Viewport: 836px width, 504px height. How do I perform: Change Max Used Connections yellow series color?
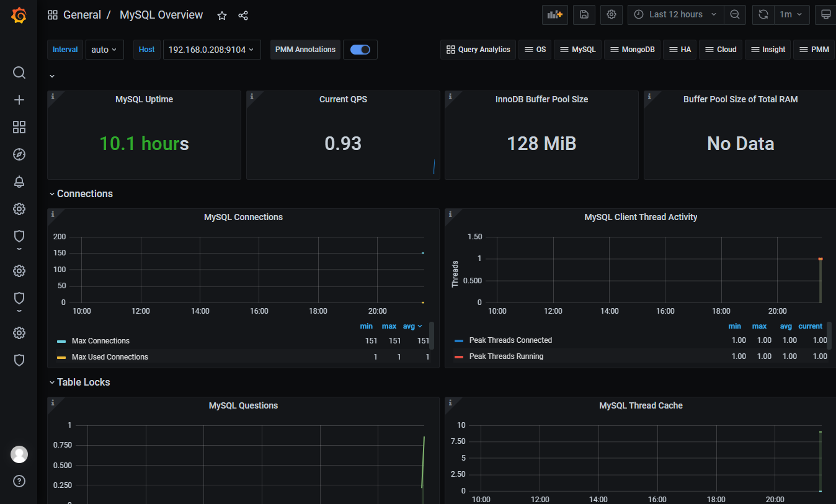coord(61,358)
